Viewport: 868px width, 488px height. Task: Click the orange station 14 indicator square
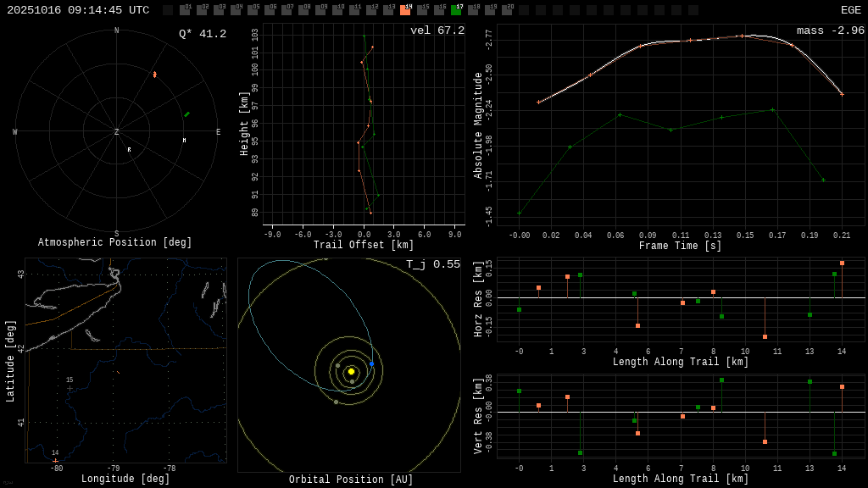coord(405,10)
